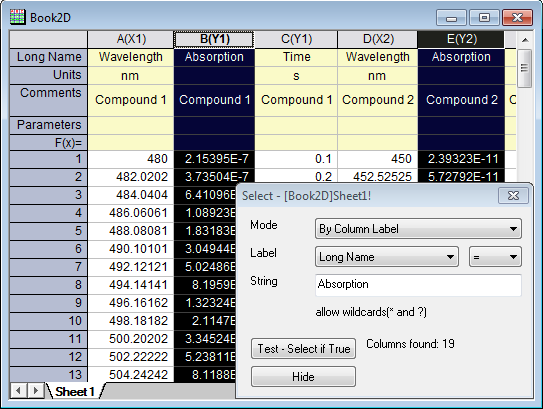The width and height of the screenshot is (543, 409).
Task: Click Test - Select if True button
Action: coord(303,348)
